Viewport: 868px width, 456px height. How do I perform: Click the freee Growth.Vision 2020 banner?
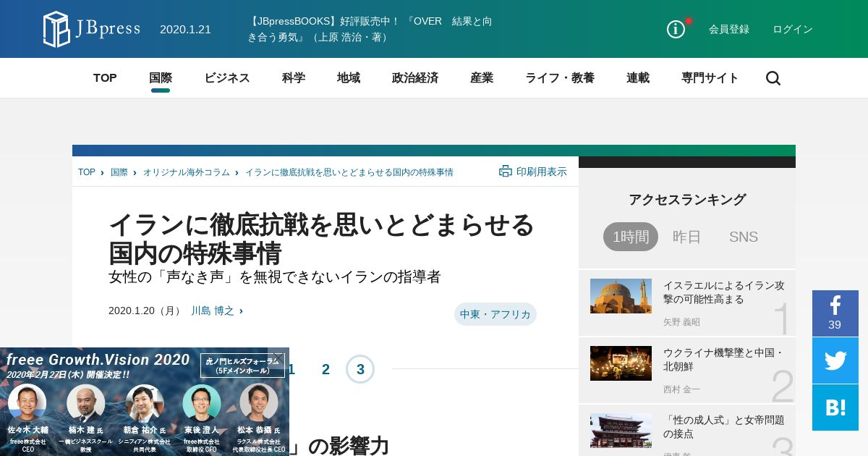point(145,402)
